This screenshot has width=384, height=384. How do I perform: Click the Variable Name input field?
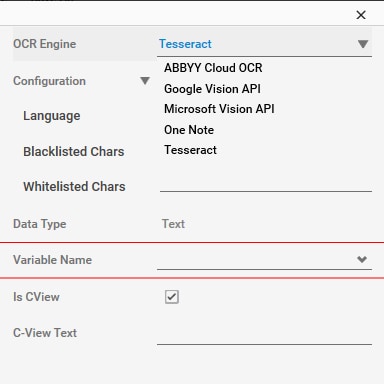(x=256, y=260)
